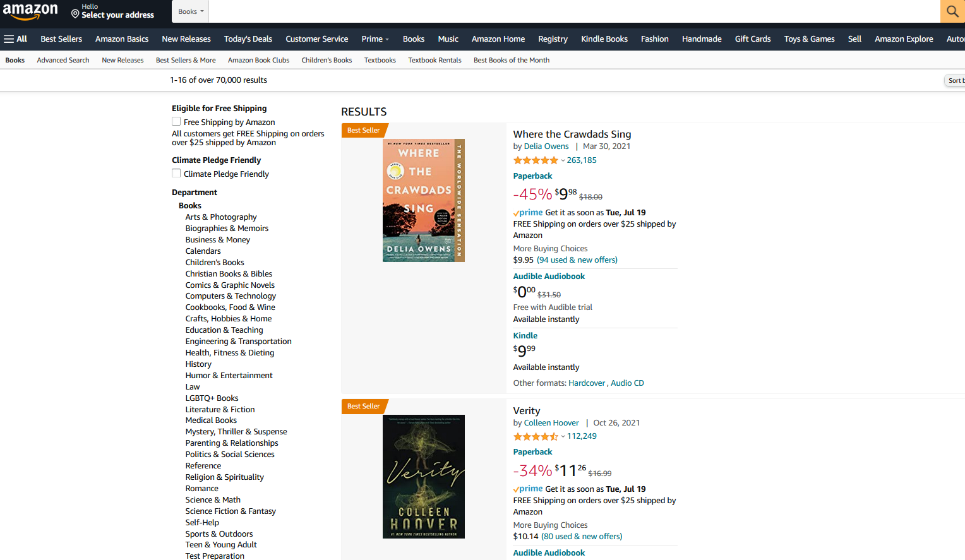Click the Amazon logo to go home
Viewport: 965px width, 560px height.
point(30,11)
